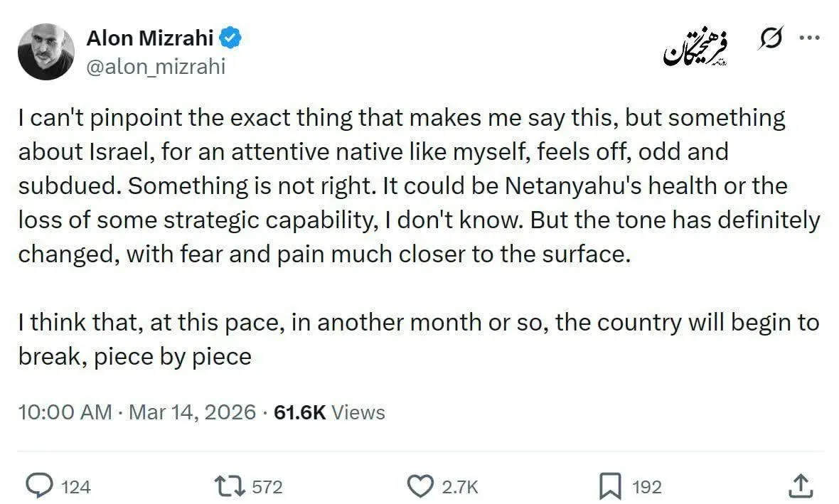Screen dimensions: 839x504
Task: Open the @alon_mizrahi handle link
Action: [x=156, y=66]
